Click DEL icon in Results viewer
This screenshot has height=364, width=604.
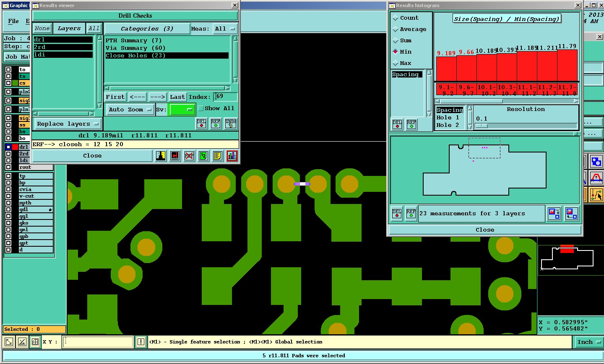pyautogui.click(x=201, y=124)
